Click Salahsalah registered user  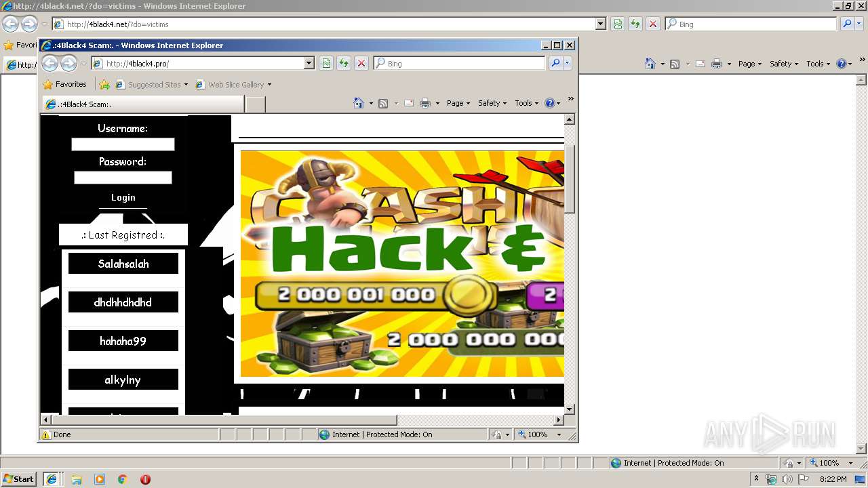(123, 264)
